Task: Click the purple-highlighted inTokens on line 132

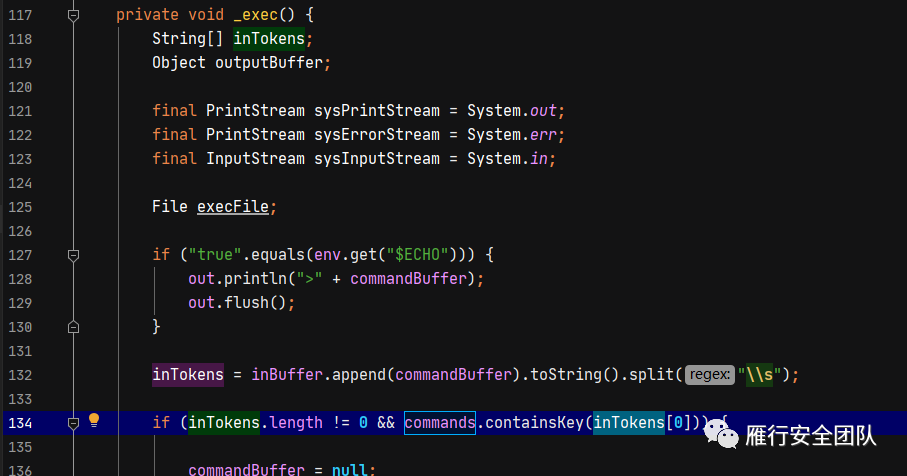Action: (188, 375)
